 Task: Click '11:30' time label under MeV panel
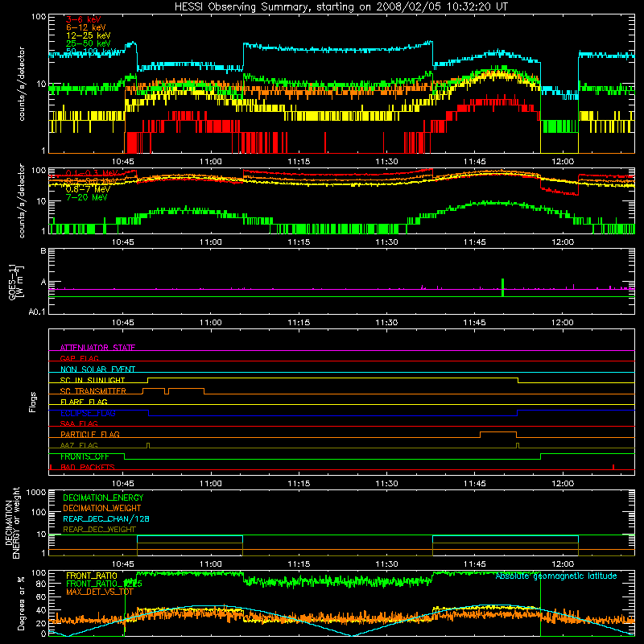click(386, 242)
